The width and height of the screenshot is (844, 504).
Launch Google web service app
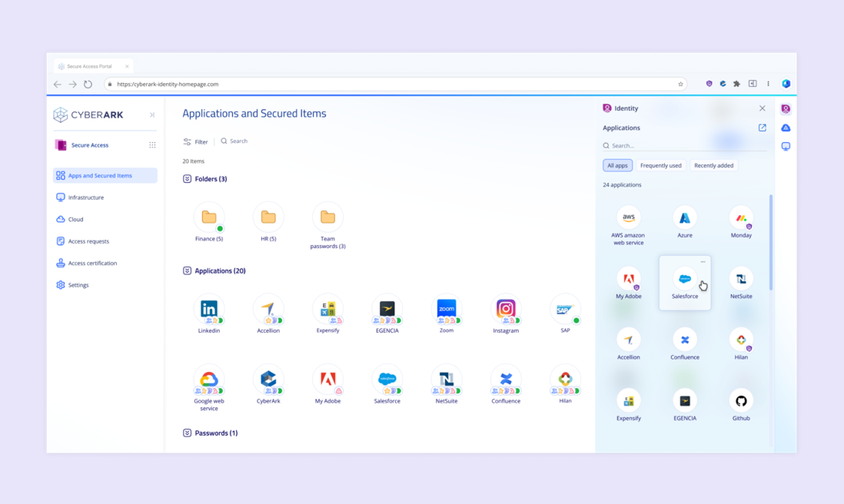(x=209, y=380)
